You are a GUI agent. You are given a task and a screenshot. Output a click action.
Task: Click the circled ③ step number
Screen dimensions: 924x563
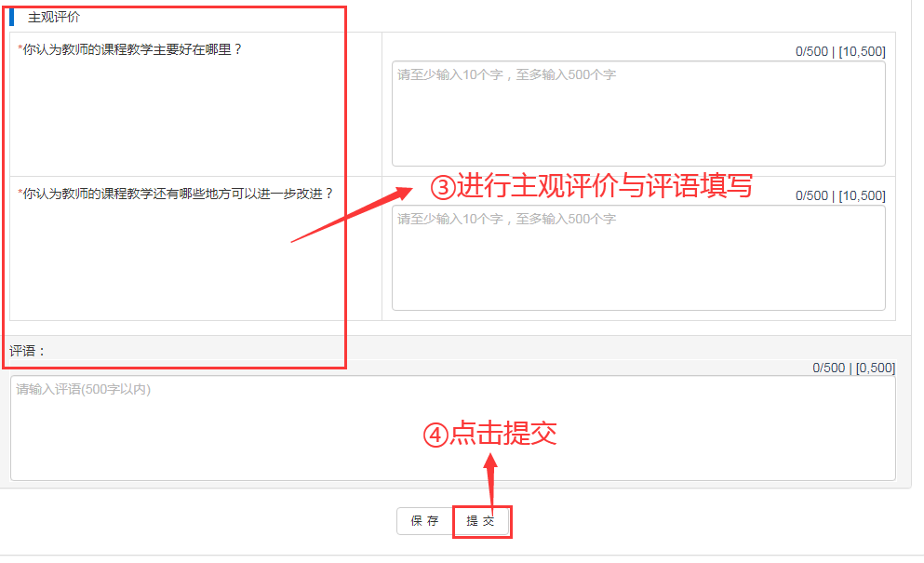443,187
